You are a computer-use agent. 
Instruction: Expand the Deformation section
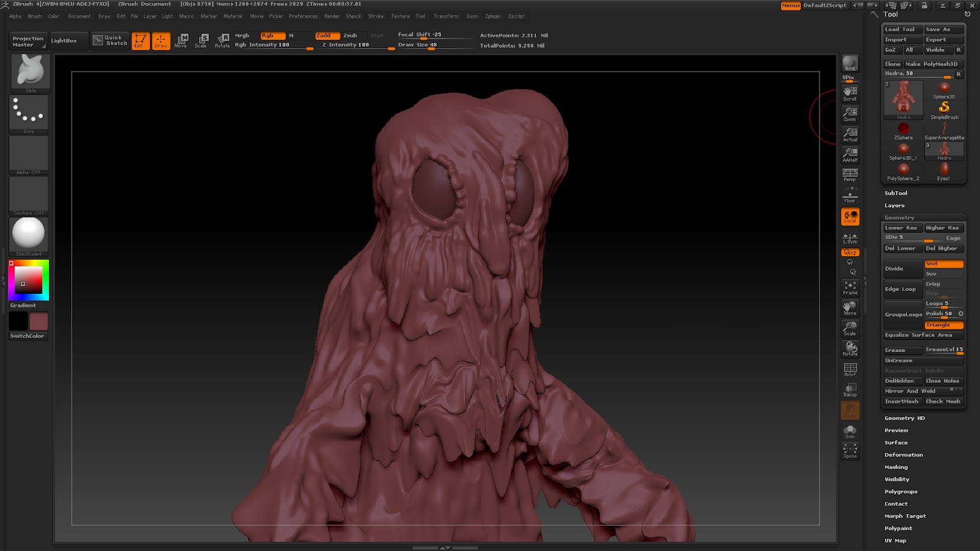[903, 455]
